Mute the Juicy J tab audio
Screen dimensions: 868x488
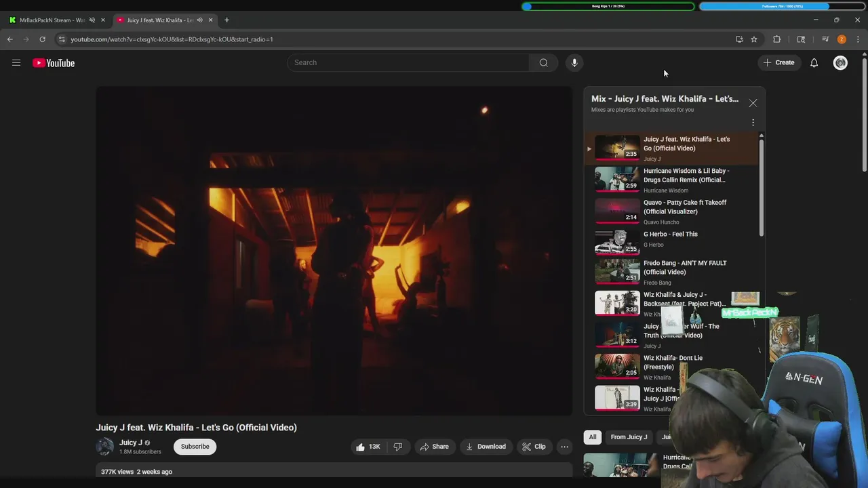coord(199,20)
